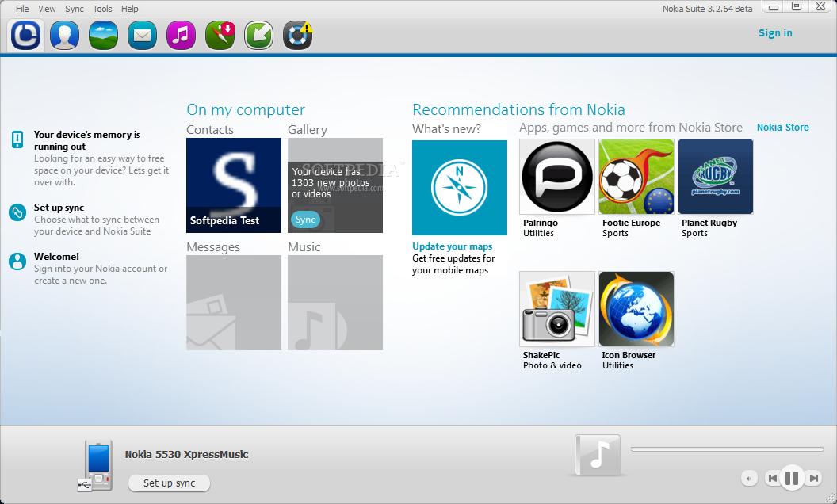The image size is (837, 504).
Task: Click the Sign in link
Action: coord(775,32)
